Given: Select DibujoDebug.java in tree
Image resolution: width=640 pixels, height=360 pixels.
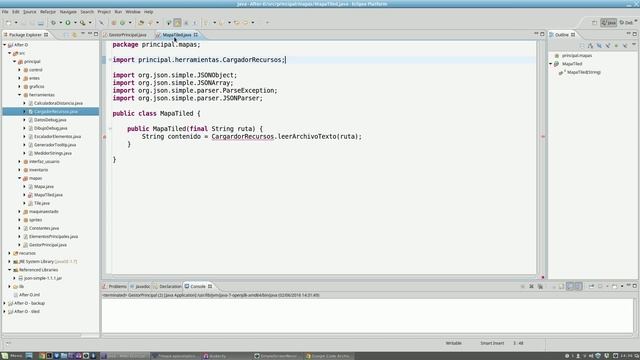Looking at the screenshot, I should click(x=51, y=128).
